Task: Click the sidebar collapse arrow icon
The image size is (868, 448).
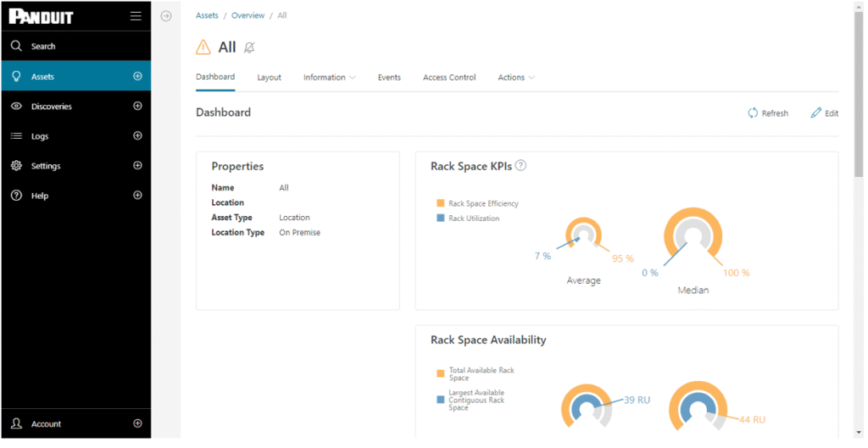Action: pos(166,16)
